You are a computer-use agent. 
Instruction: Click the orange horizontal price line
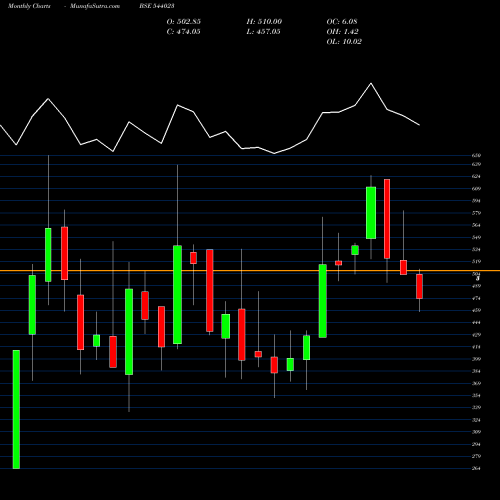point(250,271)
